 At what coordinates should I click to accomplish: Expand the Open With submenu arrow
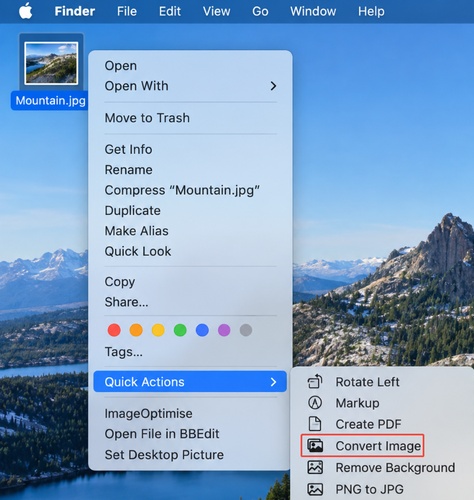[x=273, y=86]
